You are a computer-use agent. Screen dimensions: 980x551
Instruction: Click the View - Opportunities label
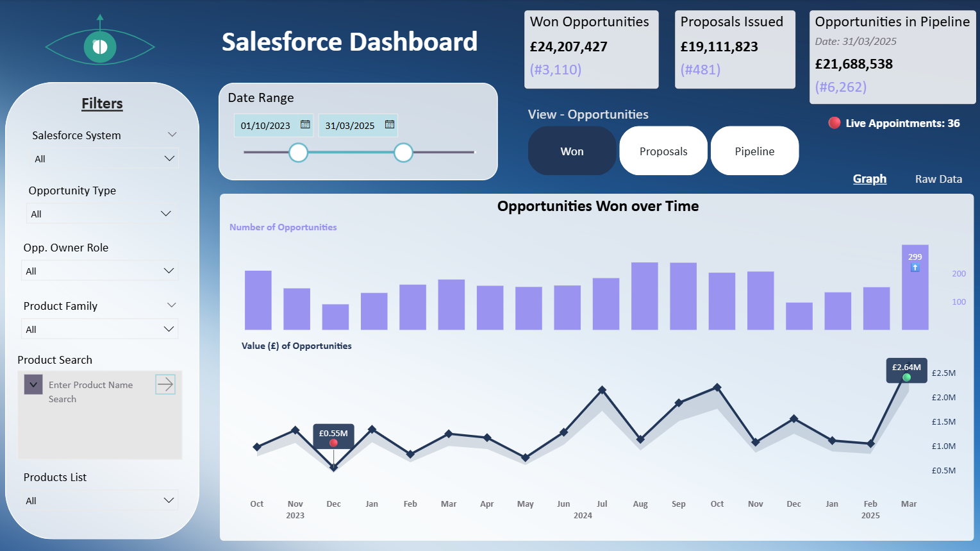[588, 114]
